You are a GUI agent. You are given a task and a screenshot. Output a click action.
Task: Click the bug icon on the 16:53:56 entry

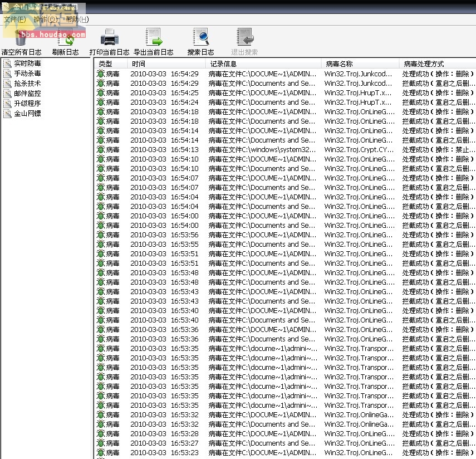pos(101,235)
